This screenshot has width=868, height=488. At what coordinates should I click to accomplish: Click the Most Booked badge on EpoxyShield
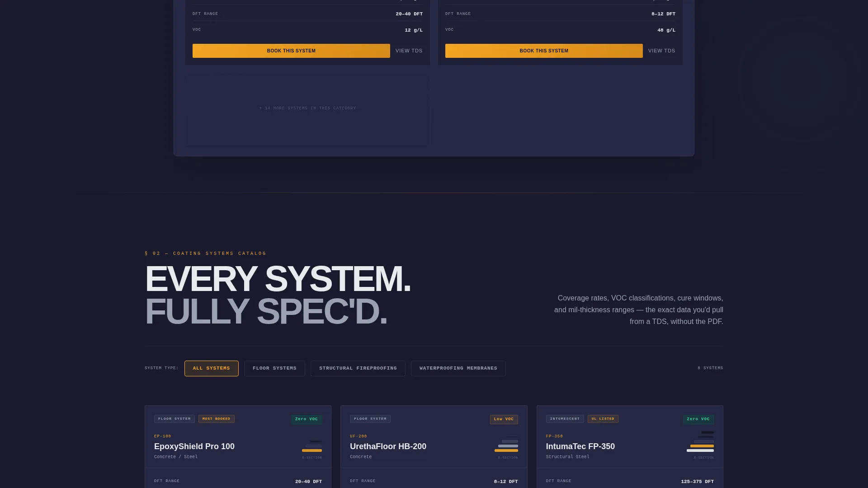pyautogui.click(x=217, y=419)
